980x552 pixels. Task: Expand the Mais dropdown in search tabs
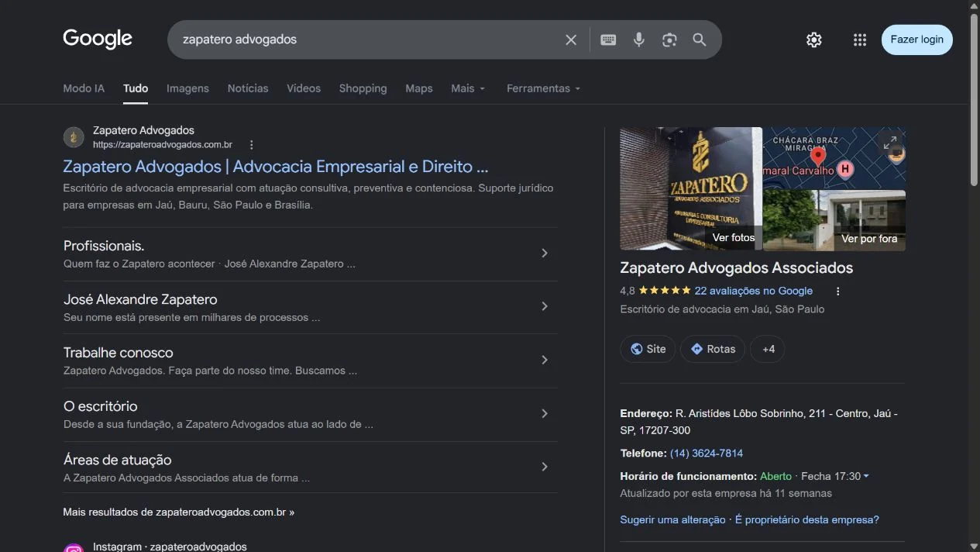pos(469,88)
